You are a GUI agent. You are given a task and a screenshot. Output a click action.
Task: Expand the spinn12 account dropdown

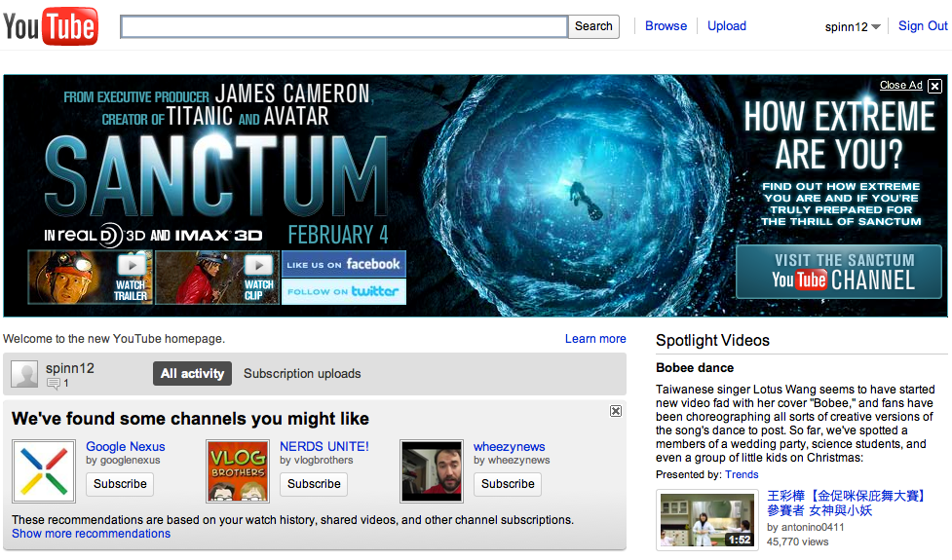tap(853, 26)
